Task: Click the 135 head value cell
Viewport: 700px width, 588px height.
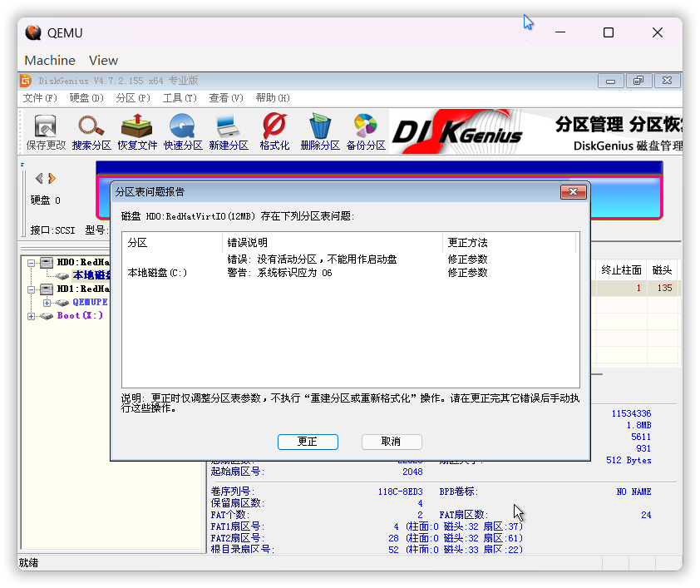Action: click(664, 288)
